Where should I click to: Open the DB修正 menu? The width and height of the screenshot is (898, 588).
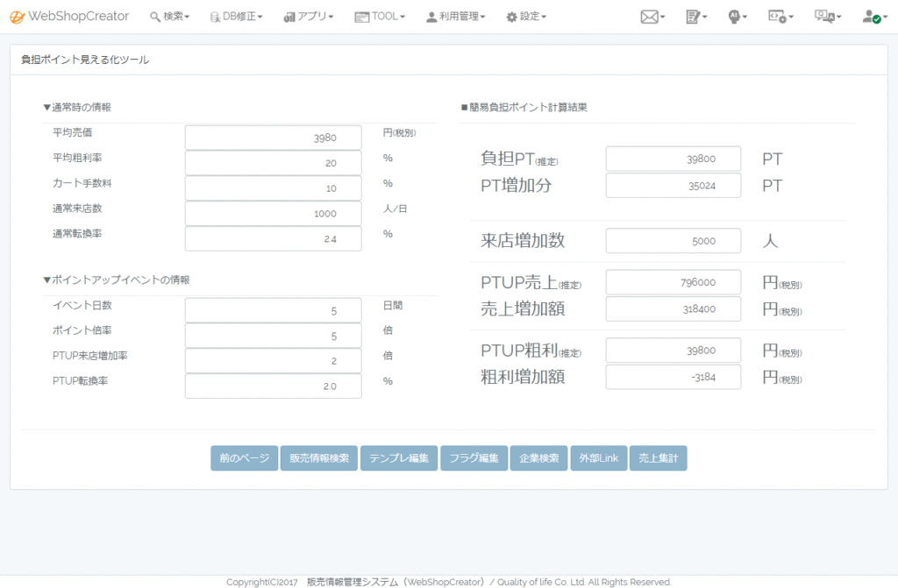[236, 17]
